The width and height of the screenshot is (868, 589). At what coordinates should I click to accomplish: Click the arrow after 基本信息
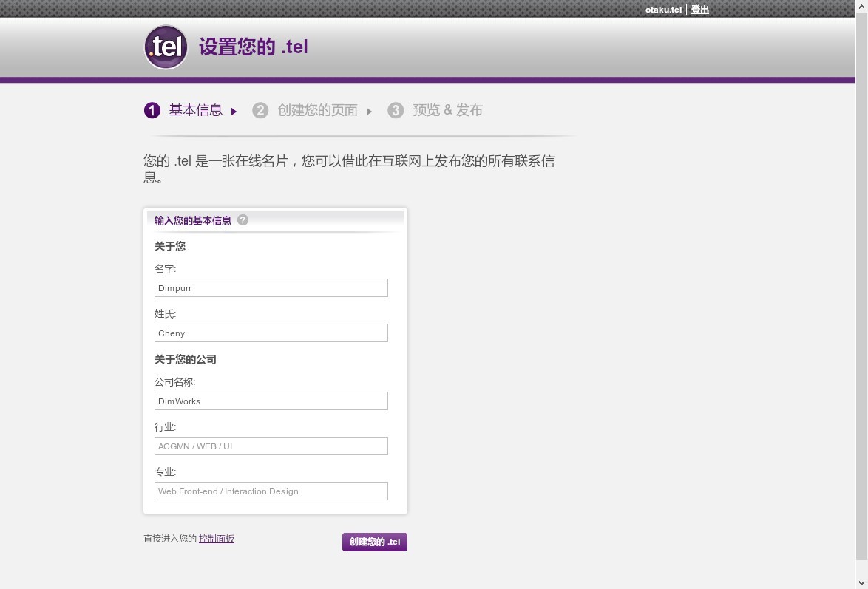click(x=234, y=112)
